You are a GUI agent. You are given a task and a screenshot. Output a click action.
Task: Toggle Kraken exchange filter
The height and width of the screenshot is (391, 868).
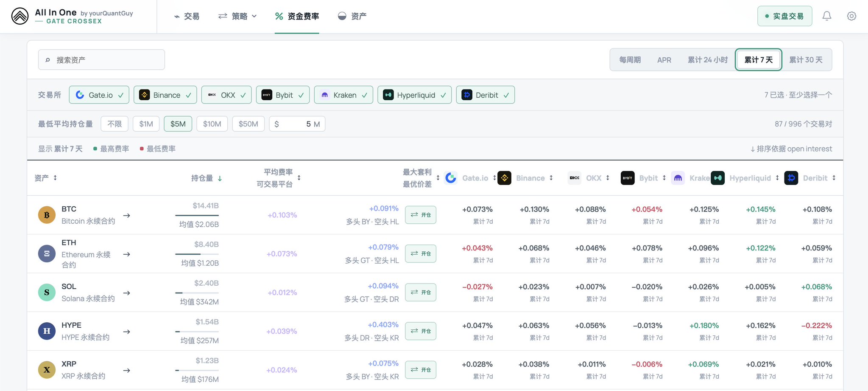pos(343,95)
